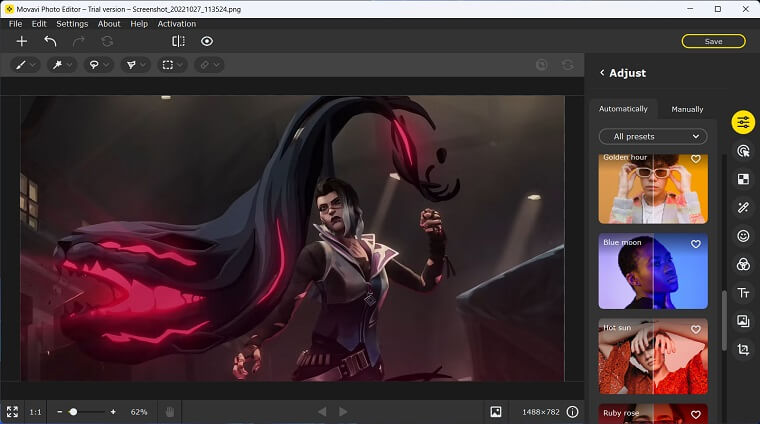The width and height of the screenshot is (760, 424).
Task: Open the image gallery icon in status bar
Action: (496, 412)
